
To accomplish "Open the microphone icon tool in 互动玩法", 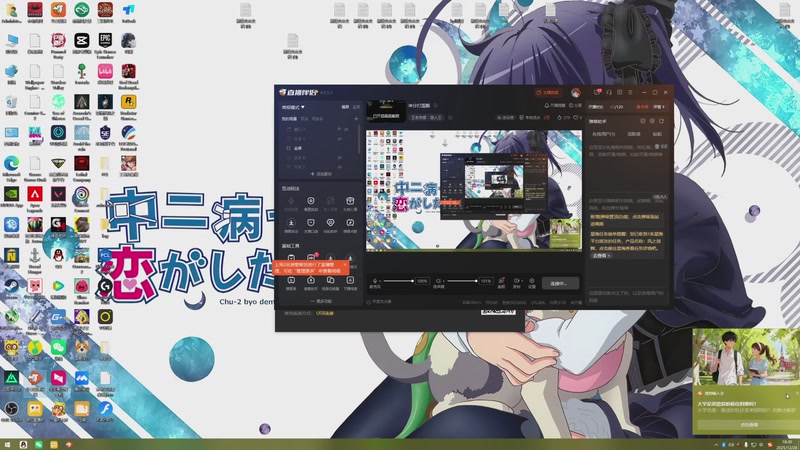I will (x=291, y=203).
